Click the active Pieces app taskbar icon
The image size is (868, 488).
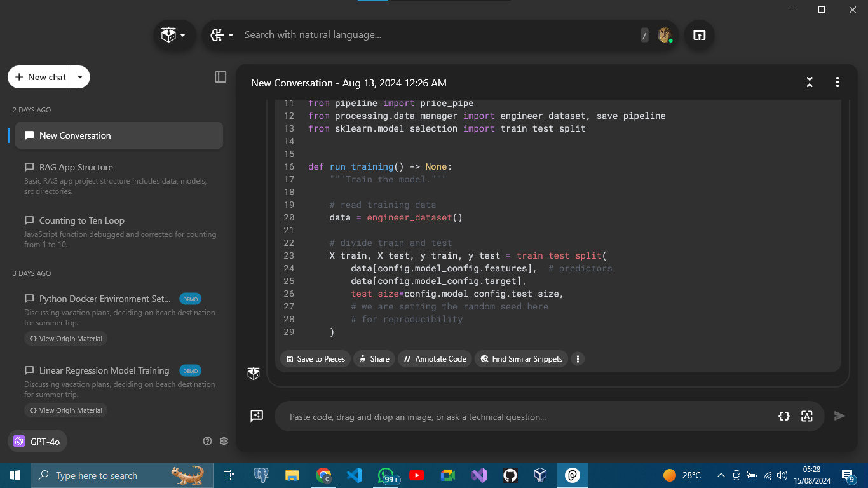pyautogui.click(x=573, y=475)
